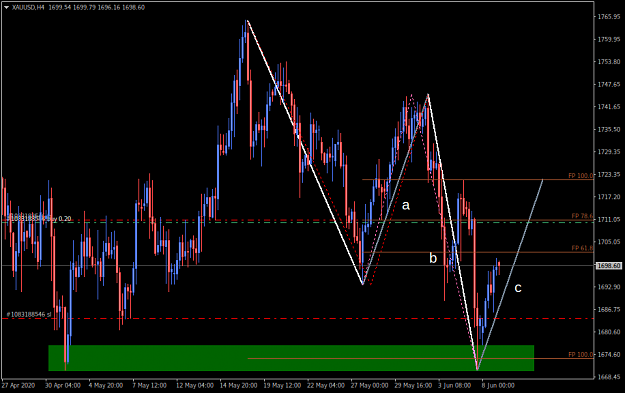Click the "27 Apr 2020" date label

(18, 385)
